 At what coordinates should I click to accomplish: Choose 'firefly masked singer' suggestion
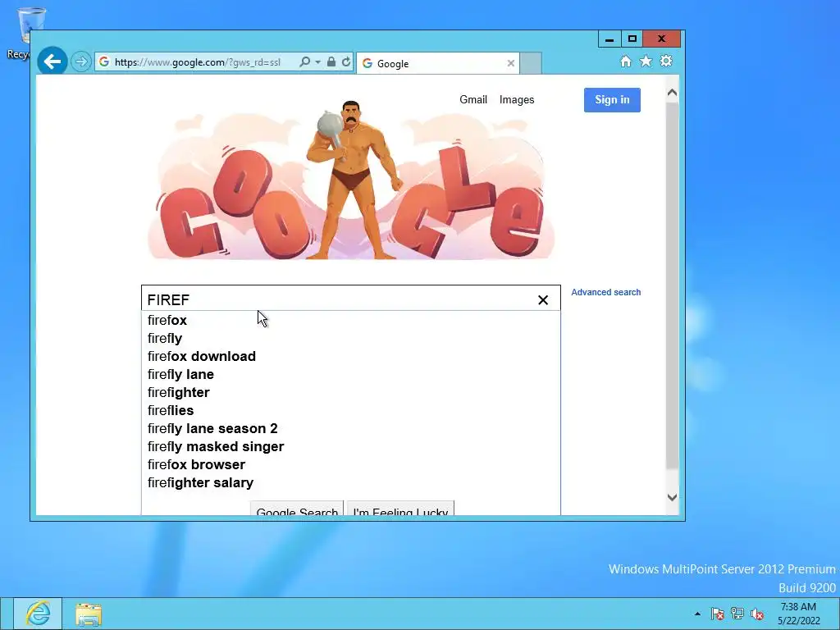(x=351, y=447)
